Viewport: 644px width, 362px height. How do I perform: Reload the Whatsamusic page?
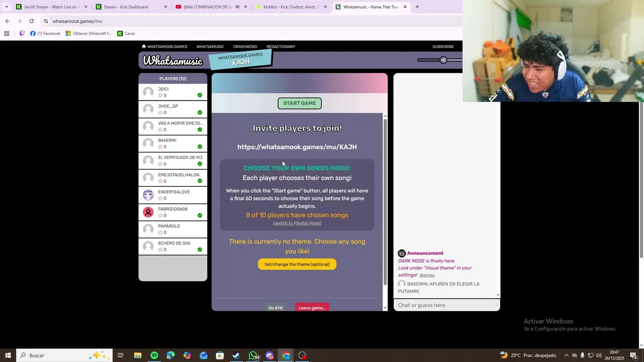pyautogui.click(x=31, y=21)
